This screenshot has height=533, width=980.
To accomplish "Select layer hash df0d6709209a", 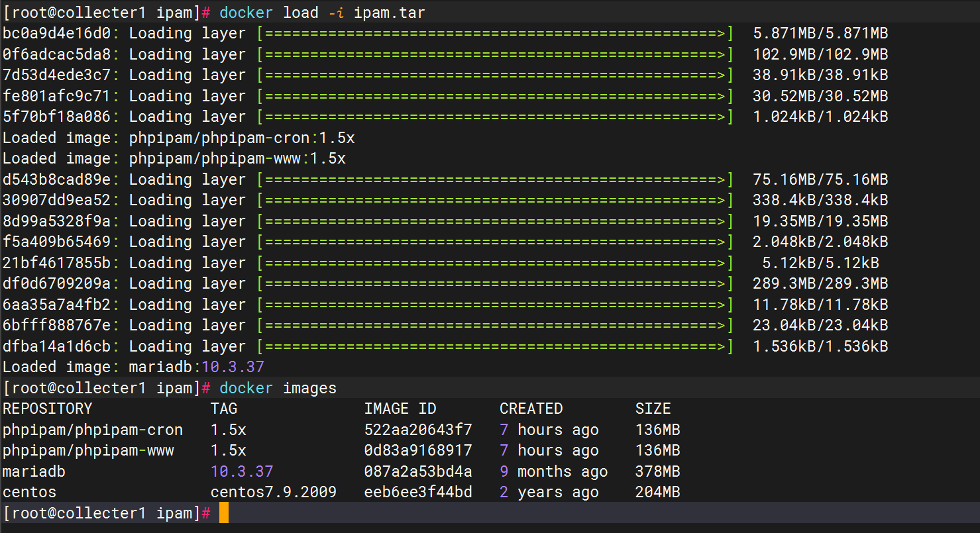I will click(x=57, y=283).
